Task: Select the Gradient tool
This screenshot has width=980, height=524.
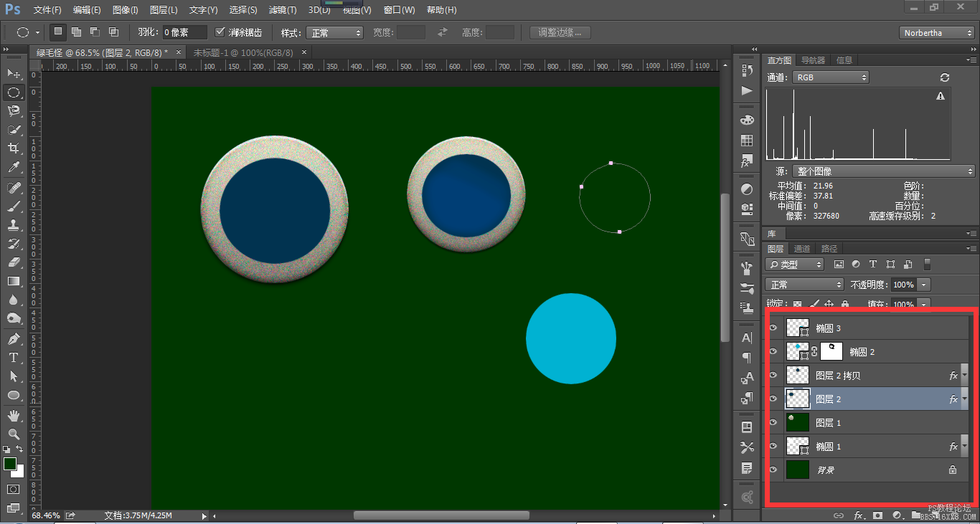Action: 14,281
